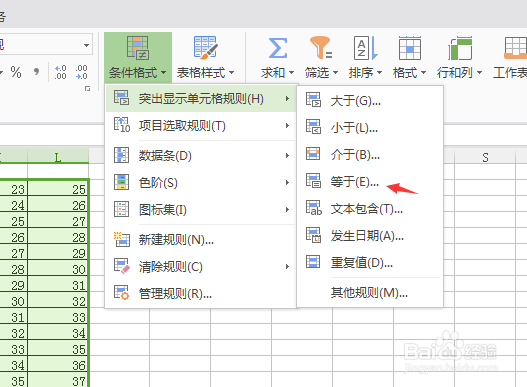Image resolution: width=527 pixels, height=387 pixels.
Task: Click icon beside 重复值(D) rule
Action: [x=313, y=262]
